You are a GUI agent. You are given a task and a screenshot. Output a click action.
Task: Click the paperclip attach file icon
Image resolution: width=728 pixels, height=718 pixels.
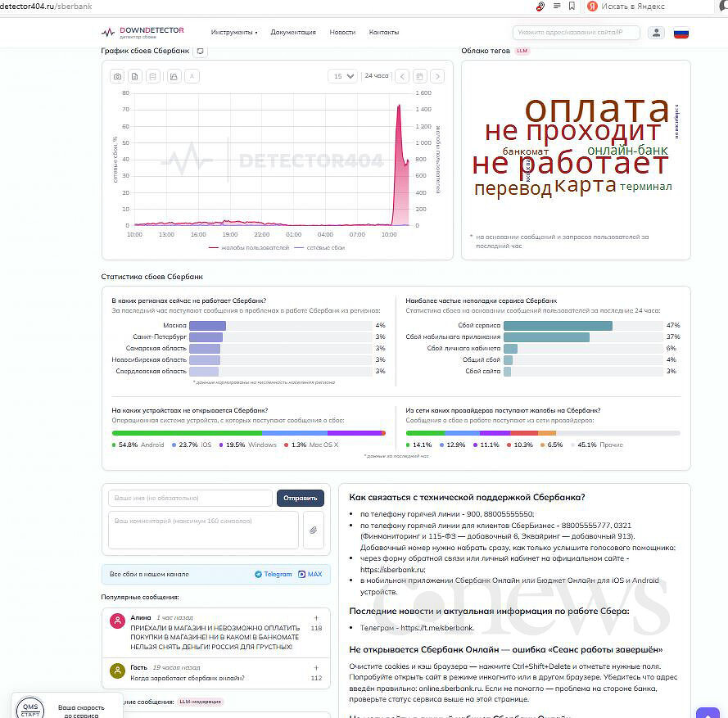coord(313,531)
